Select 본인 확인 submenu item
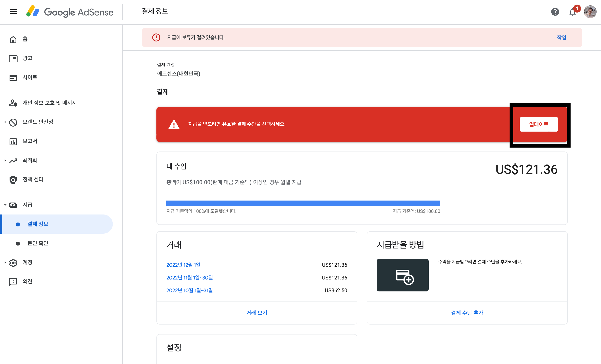 tap(37, 243)
